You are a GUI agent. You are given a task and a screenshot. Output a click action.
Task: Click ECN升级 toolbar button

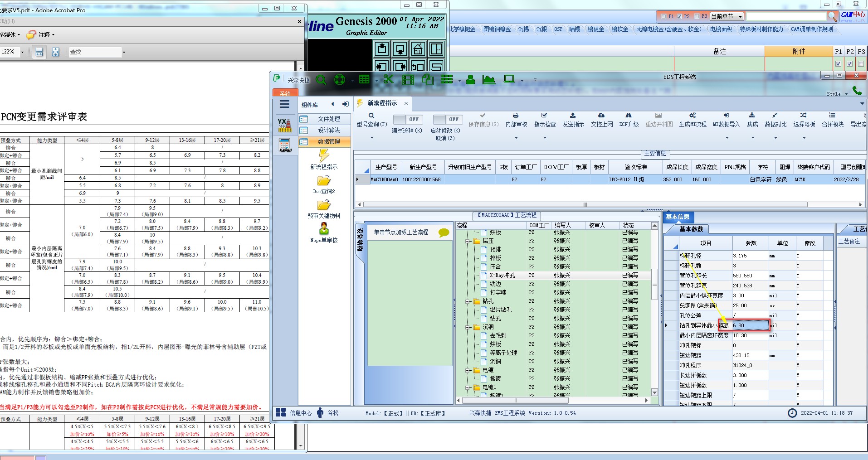click(629, 120)
